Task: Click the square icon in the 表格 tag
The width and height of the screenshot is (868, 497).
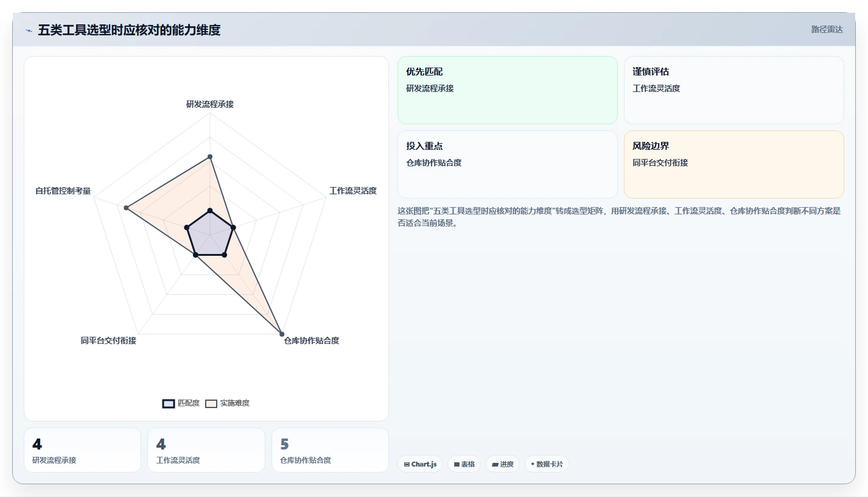Action: click(x=457, y=464)
